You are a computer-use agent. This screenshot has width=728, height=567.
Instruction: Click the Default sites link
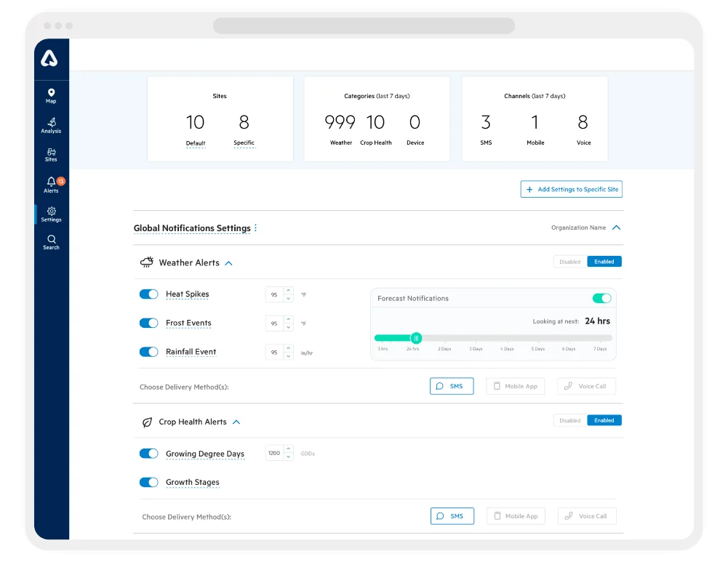point(196,143)
